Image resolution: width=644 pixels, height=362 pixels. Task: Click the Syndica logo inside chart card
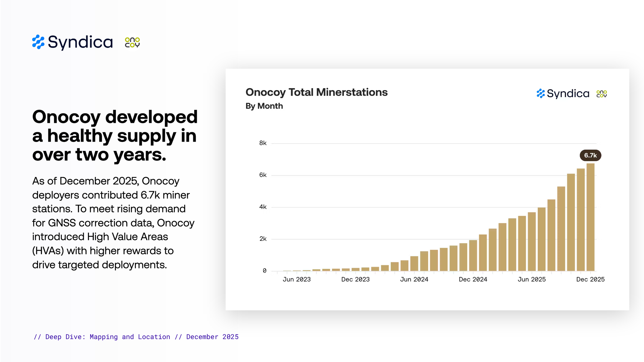[x=563, y=94]
